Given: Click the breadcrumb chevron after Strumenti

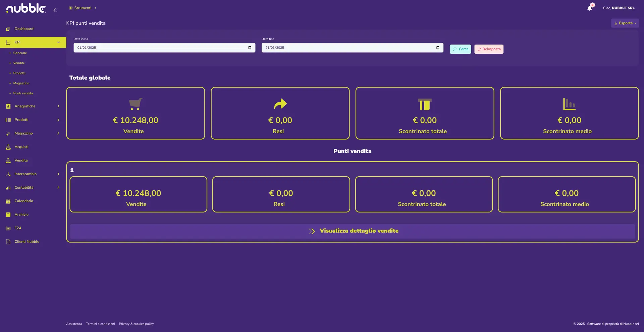Looking at the screenshot, I should [x=95, y=8].
